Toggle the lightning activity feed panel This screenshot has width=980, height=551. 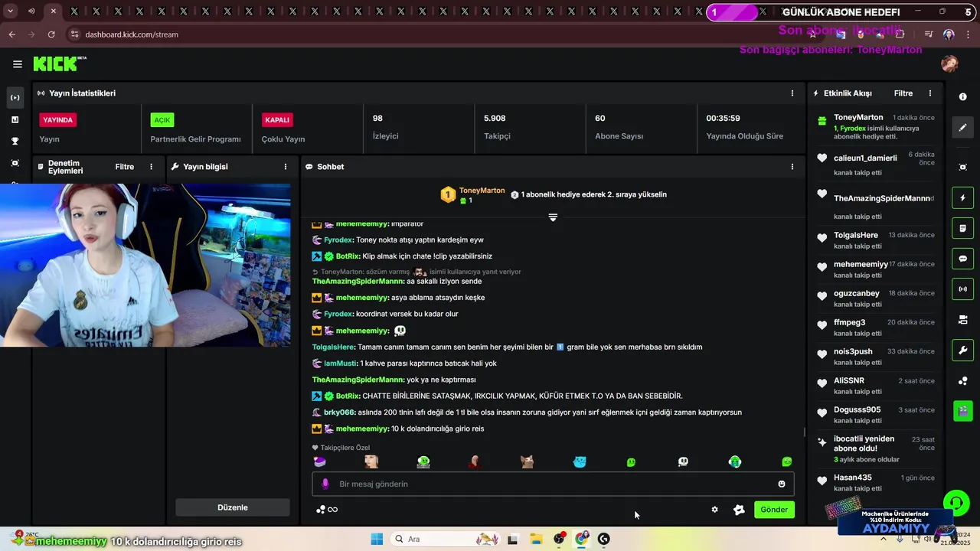click(x=963, y=198)
